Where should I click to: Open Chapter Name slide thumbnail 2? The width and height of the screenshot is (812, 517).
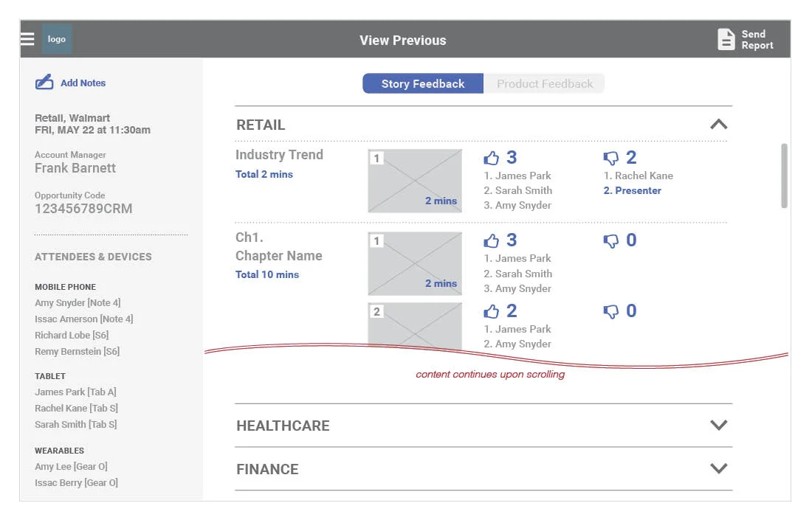(x=415, y=325)
